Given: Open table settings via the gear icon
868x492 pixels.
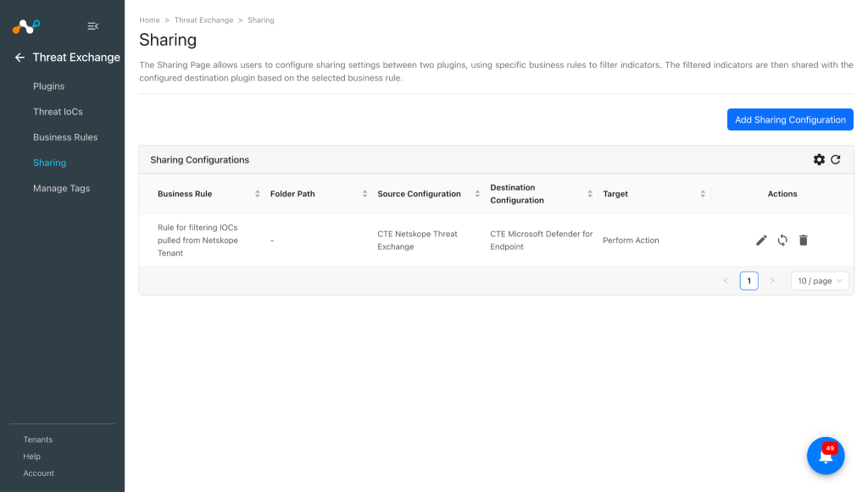Looking at the screenshot, I should pyautogui.click(x=819, y=160).
